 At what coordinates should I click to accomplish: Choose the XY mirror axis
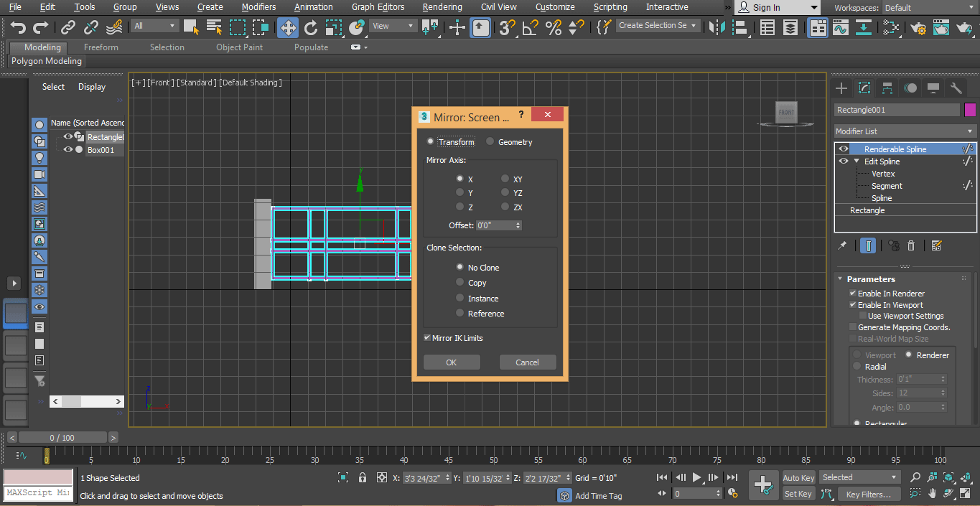[x=505, y=179]
